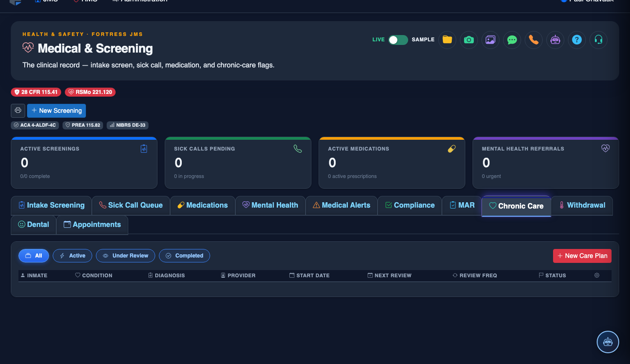
Task: Select the Chronic Care tab
Action: (x=516, y=206)
